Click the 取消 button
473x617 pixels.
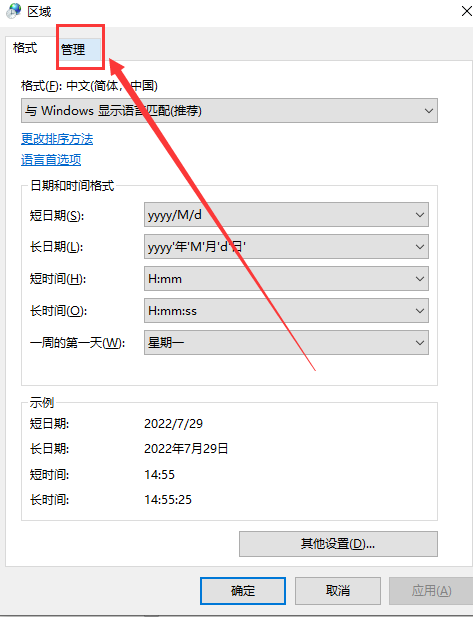tap(338, 591)
